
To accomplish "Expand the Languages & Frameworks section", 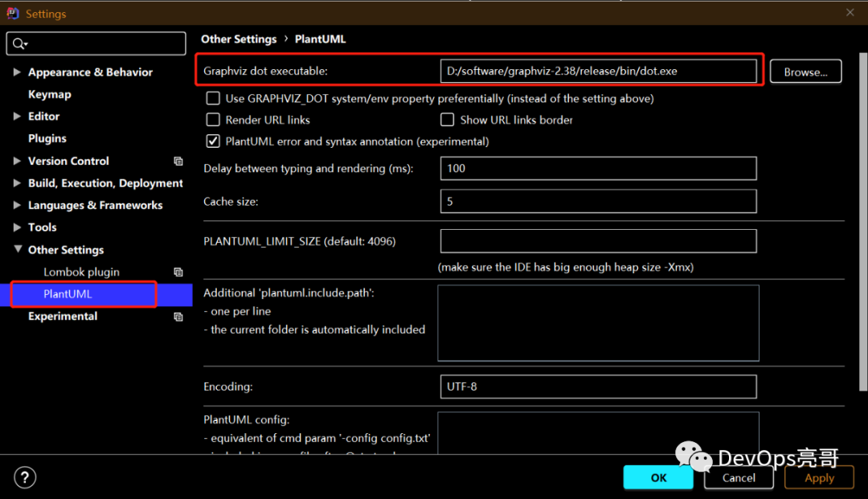I will click(17, 205).
